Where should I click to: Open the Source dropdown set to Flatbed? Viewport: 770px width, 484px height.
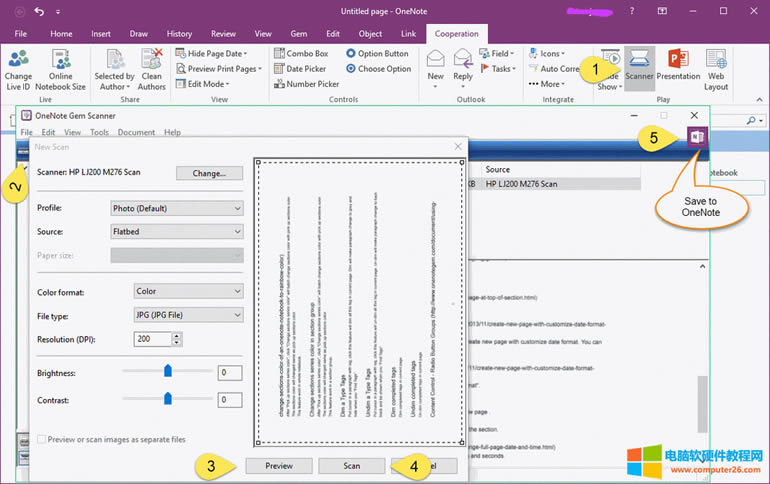click(177, 231)
